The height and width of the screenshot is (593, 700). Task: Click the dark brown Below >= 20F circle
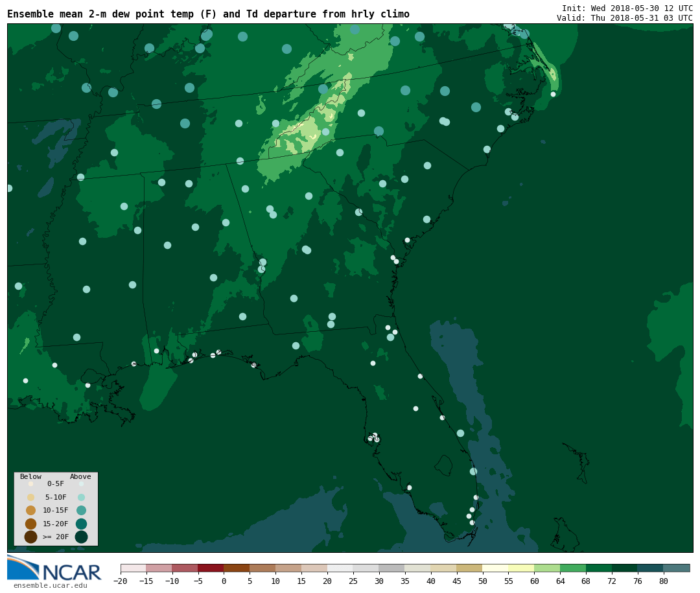[x=31, y=537]
